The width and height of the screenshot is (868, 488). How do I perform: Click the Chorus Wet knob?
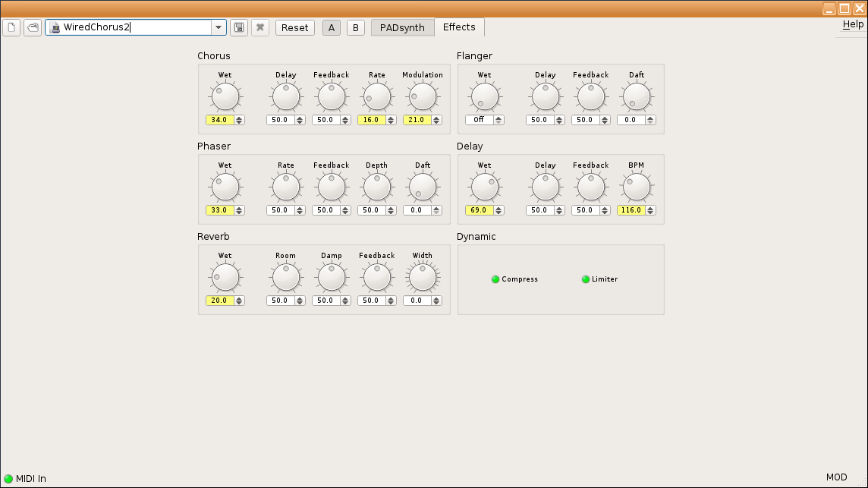tap(225, 97)
